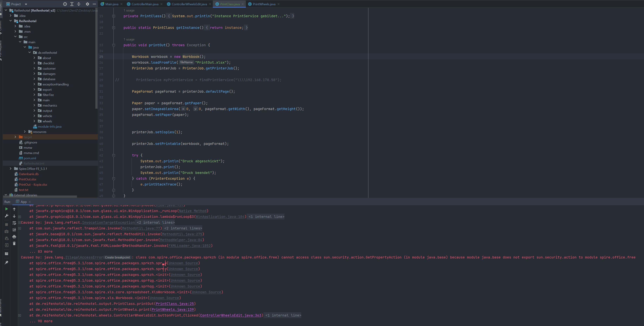This screenshot has width=644, height=326.
Task: Click Expand All icon in Project panel
Action: point(72,4)
